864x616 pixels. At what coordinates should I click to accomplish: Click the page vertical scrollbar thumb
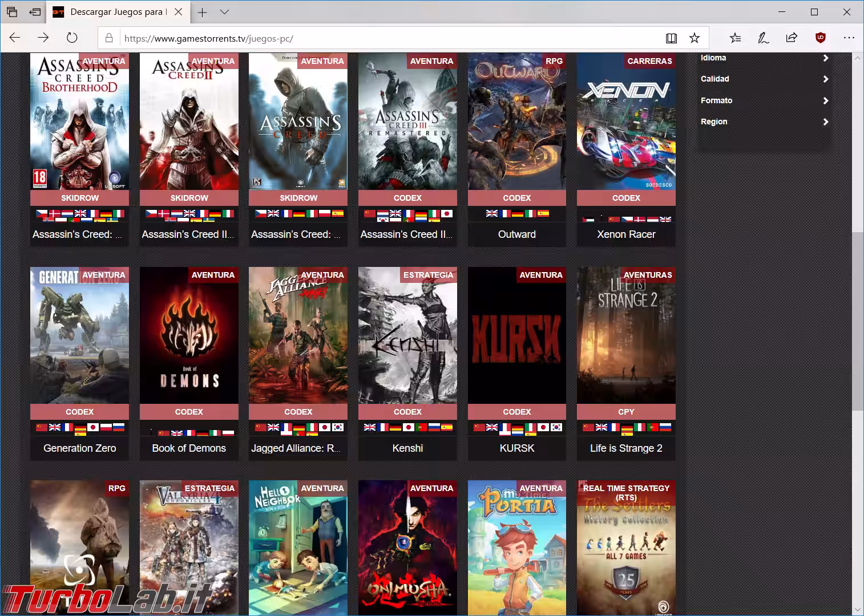pos(857,321)
